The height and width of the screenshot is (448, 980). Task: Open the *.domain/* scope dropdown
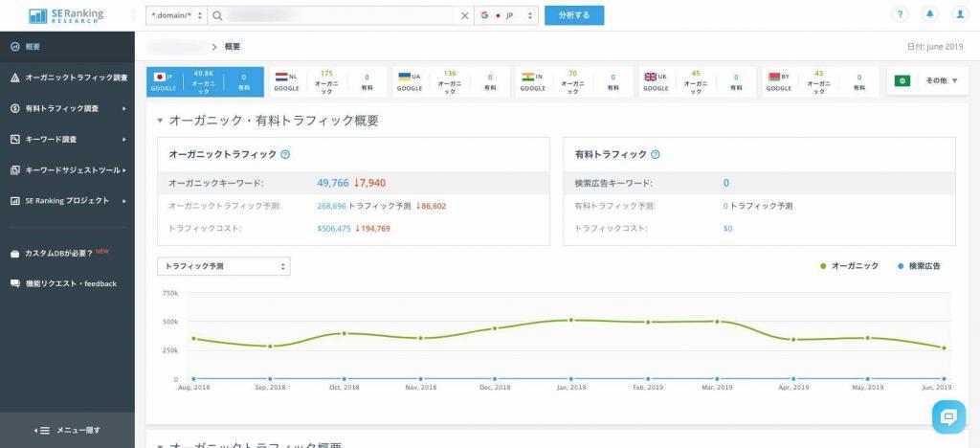coord(177,15)
